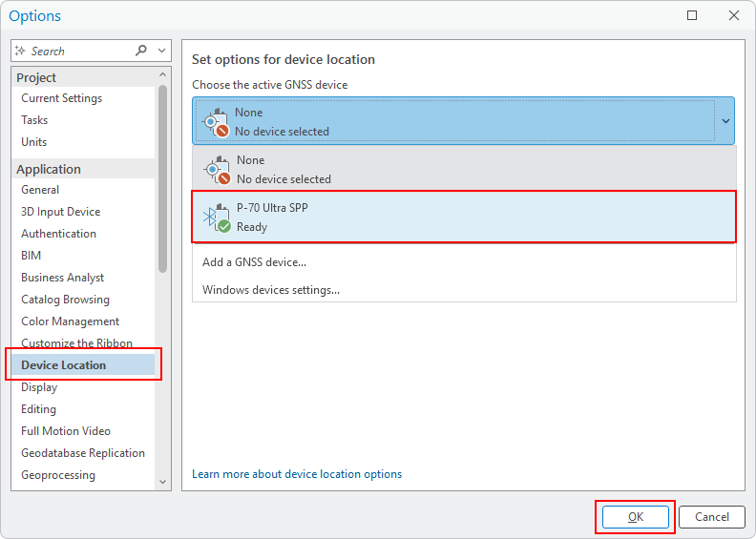Click the sparkle icon in the search box
This screenshot has width=756, height=539.
pos(20,51)
